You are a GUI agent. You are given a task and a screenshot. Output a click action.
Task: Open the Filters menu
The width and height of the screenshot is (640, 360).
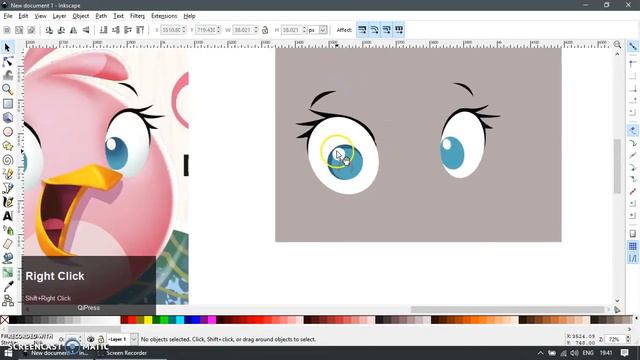137,16
